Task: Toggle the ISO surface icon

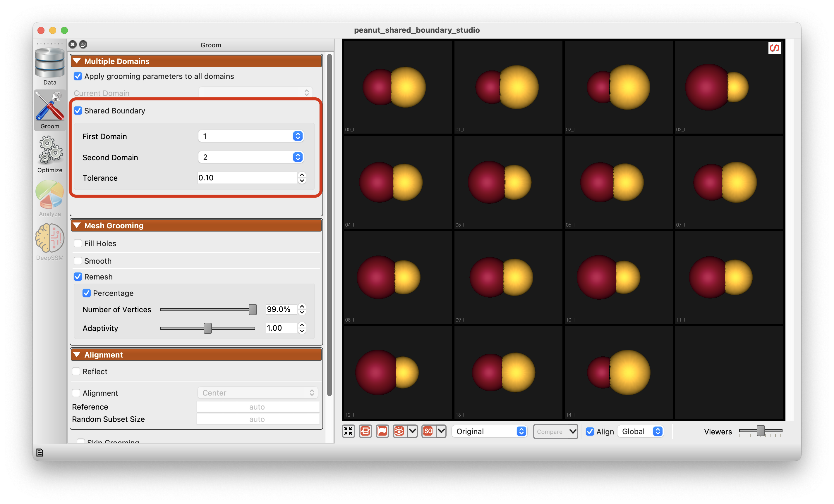Action: (428, 431)
